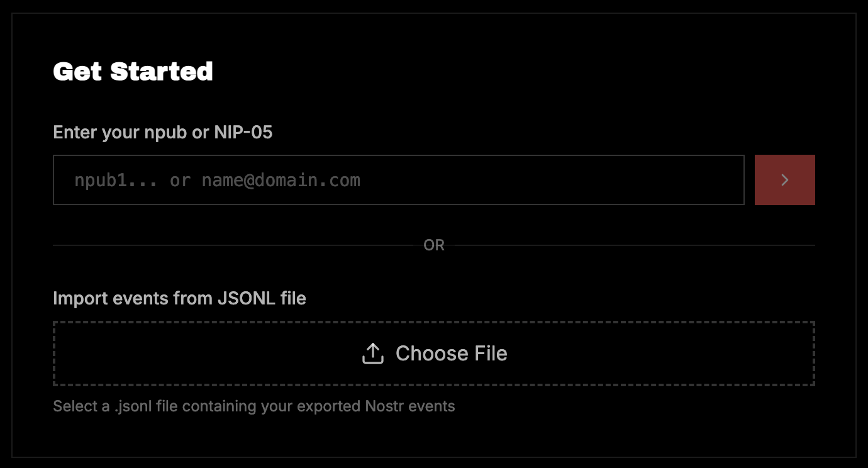868x468 pixels.
Task: Click the word 'Started' in the heading
Action: point(162,72)
